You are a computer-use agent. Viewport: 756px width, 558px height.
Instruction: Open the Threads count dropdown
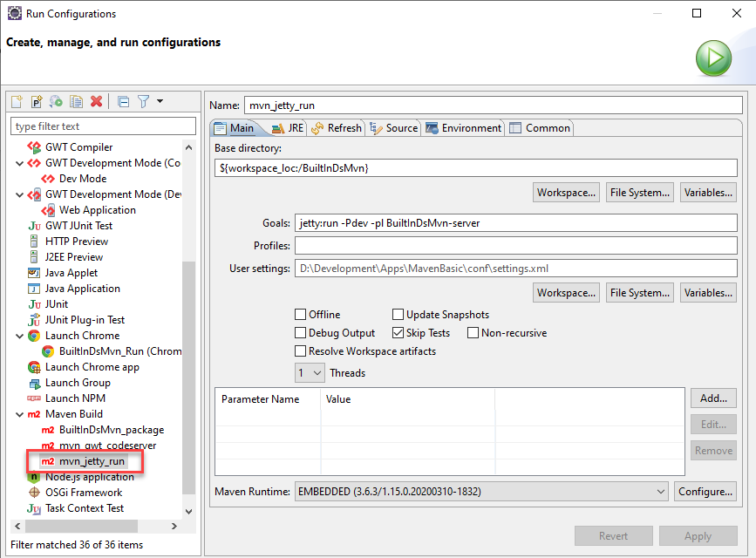310,373
